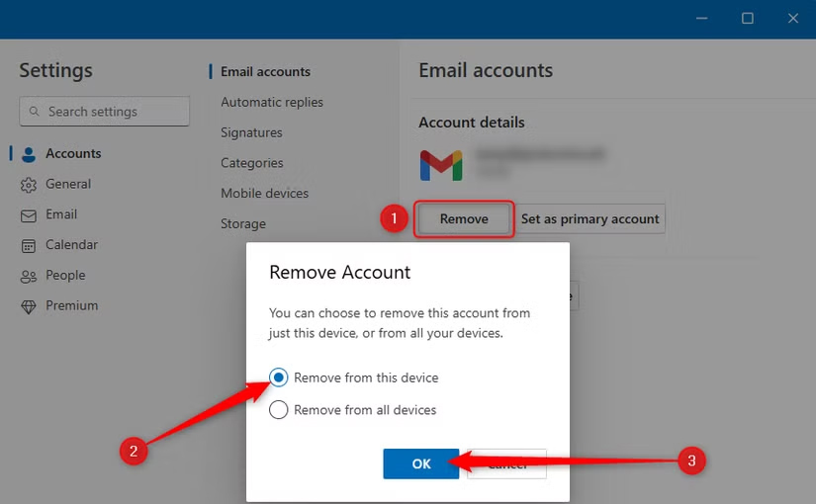Screen dimensions: 816x504
Task: Open Storage settings
Action: point(243,223)
